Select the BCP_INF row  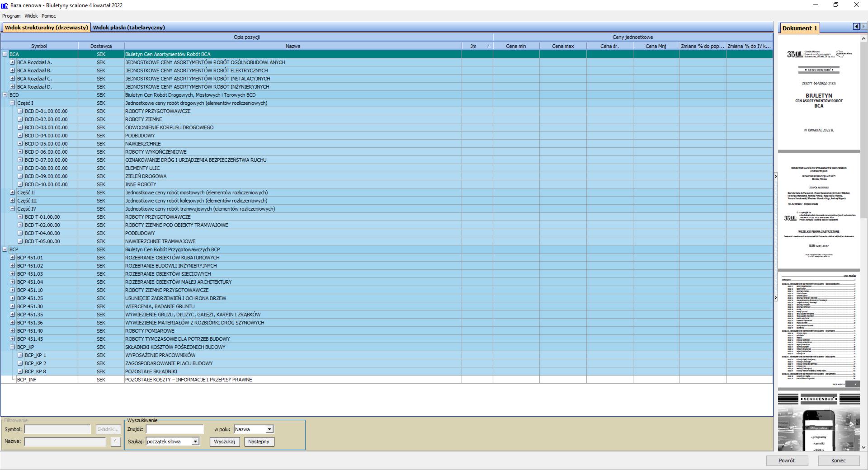387,380
